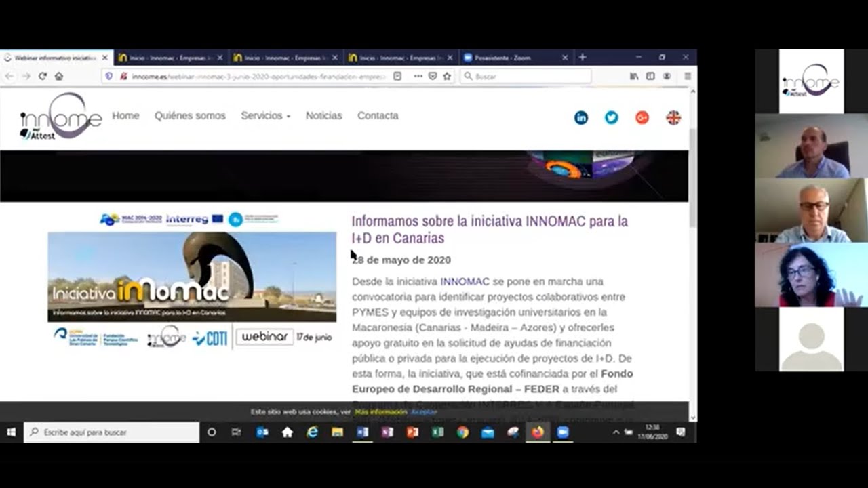Open Task View on the taskbar
The width and height of the screenshot is (868, 488).
click(236, 432)
